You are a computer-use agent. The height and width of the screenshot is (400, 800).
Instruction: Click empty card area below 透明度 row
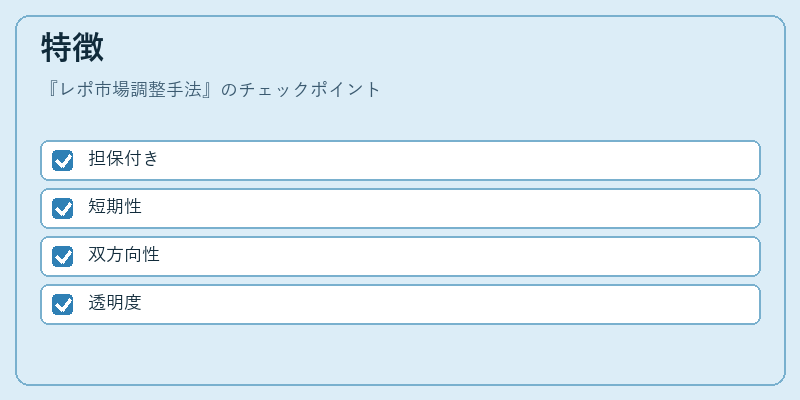400,354
